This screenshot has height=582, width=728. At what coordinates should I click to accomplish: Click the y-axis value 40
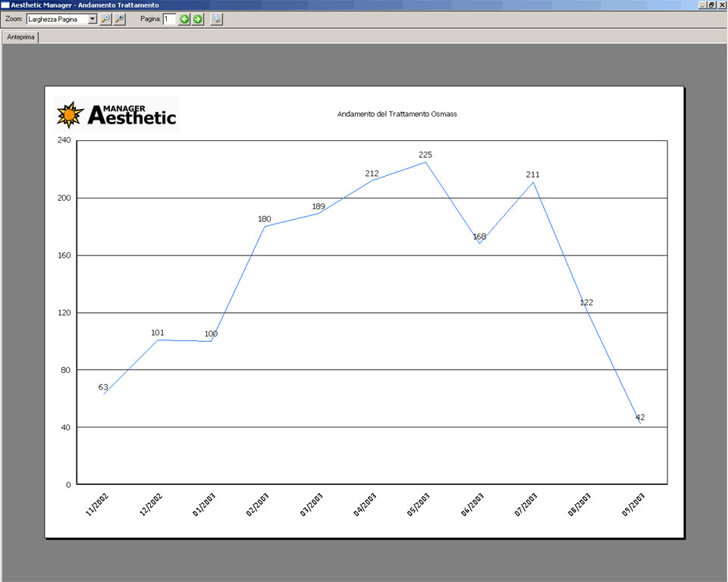tap(66, 428)
